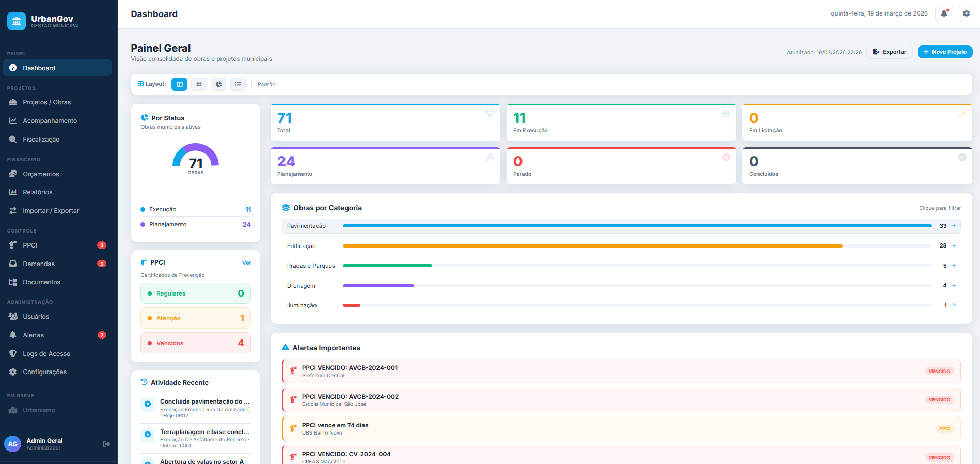
Task: Click the Planejamento 24 stat card
Action: click(x=385, y=166)
